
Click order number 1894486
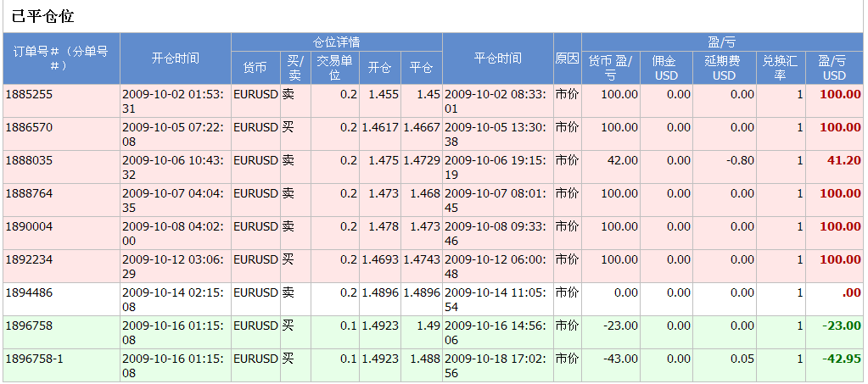(x=29, y=292)
